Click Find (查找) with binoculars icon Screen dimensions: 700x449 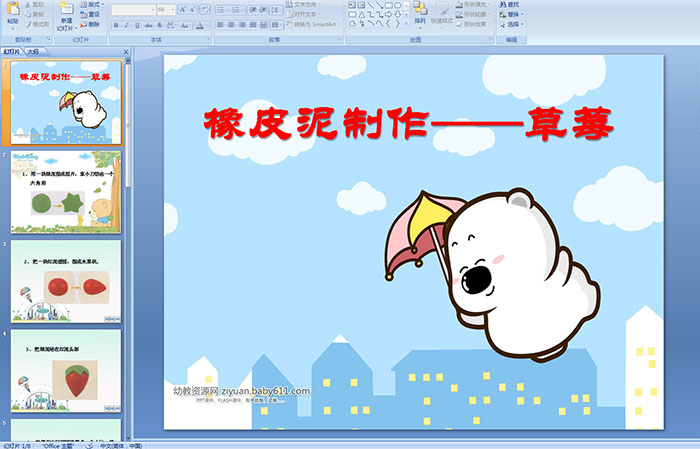(509, 4)
